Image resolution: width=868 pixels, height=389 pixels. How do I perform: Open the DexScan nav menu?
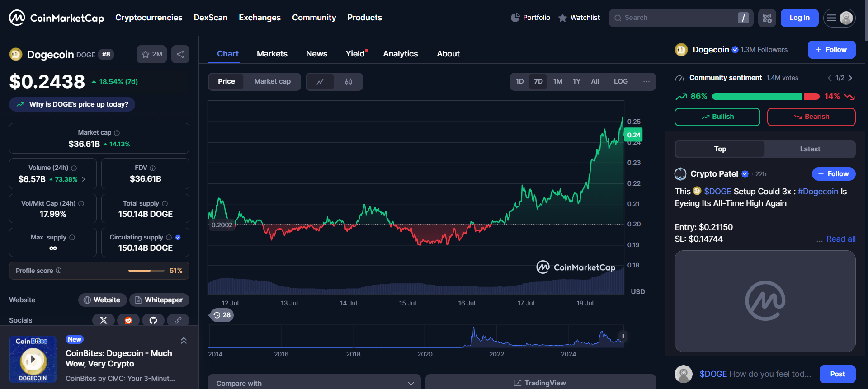coord(211,18)
